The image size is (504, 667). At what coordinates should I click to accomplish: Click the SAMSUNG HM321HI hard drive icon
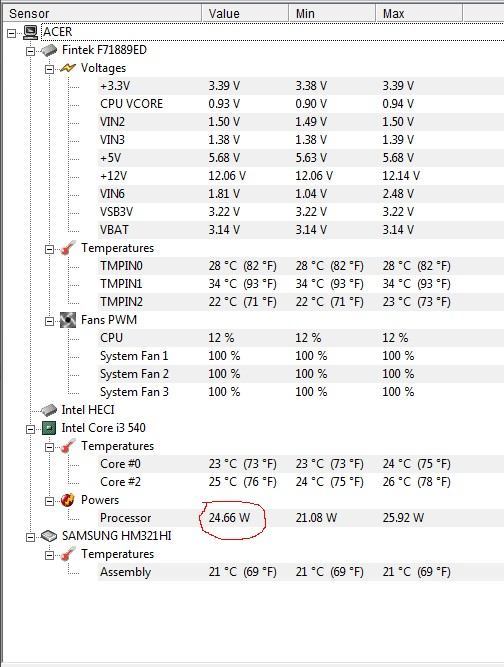point(49,536)
